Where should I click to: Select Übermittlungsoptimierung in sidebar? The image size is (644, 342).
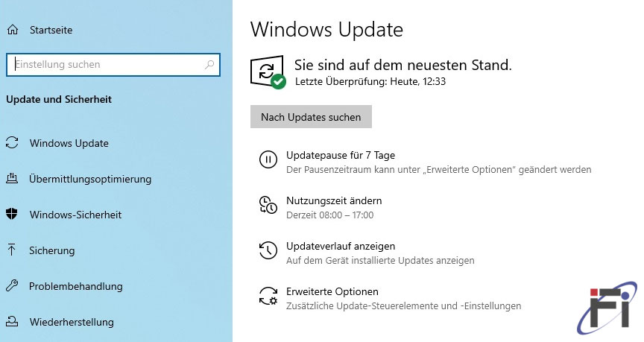[x=90, y=179]
